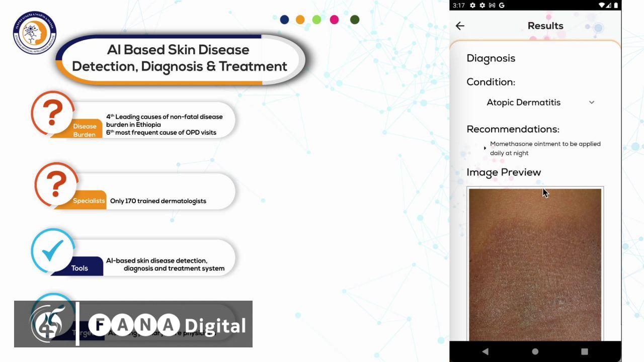The height and width of the screenshot is (362, 644).
Task: Click the Condition: label
Action: coord(491,82)
